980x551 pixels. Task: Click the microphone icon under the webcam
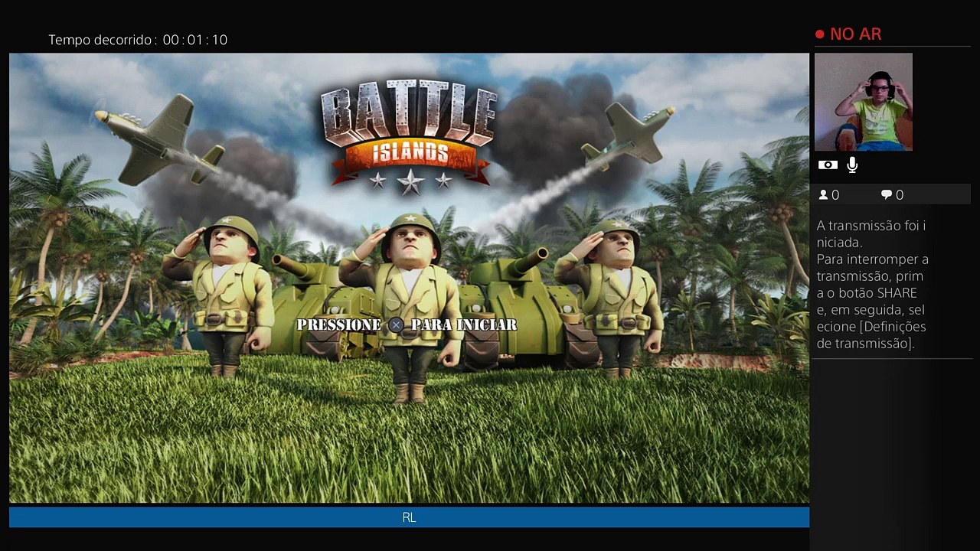click(852, 165)
